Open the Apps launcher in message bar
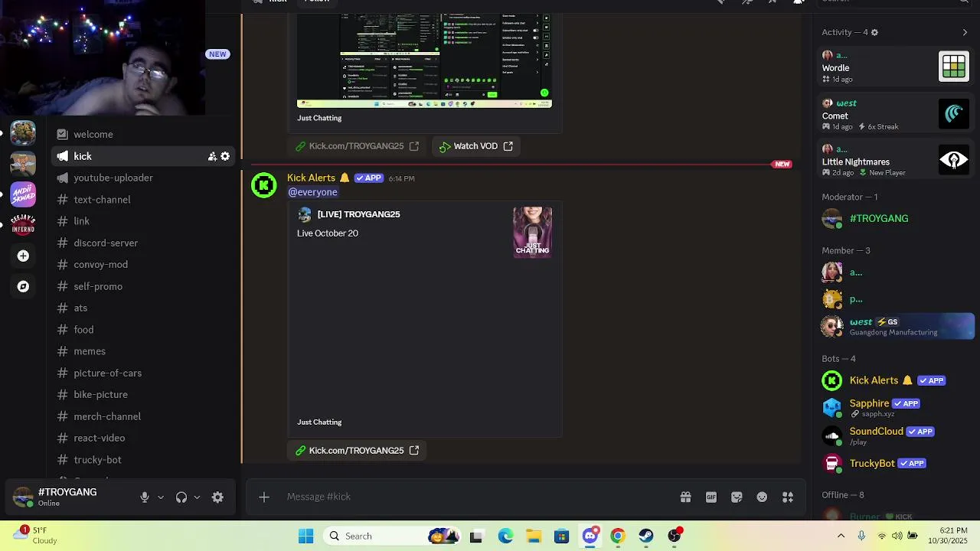This screenshot has width=980, height=551. tap(788, 497)
